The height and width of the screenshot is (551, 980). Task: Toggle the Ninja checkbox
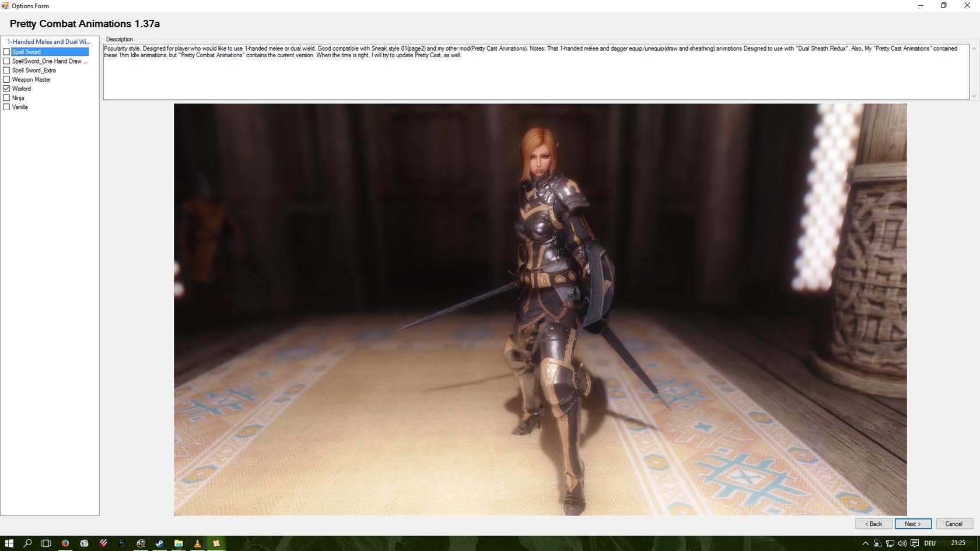tap(6, 98)
